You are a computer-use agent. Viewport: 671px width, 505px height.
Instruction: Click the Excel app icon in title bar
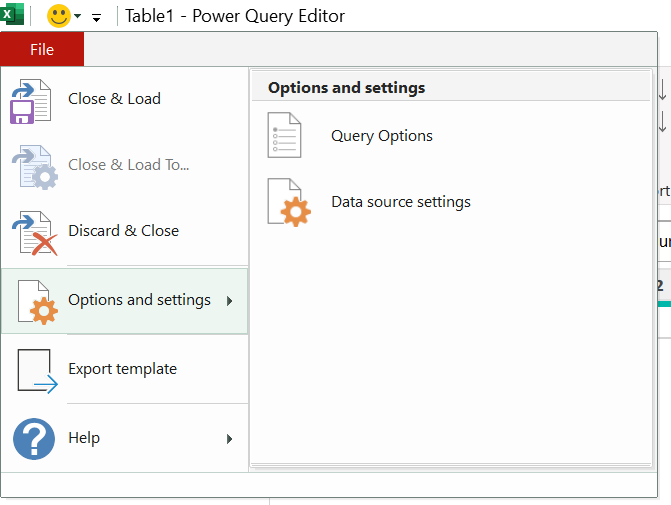pyautogui.click(x=12, y=15)
